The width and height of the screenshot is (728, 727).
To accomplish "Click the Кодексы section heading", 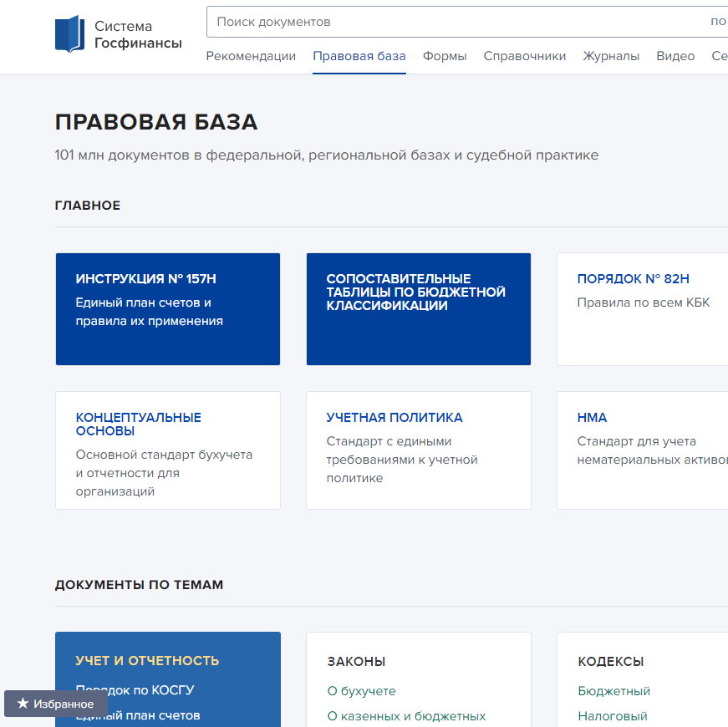I will [610, 661].
